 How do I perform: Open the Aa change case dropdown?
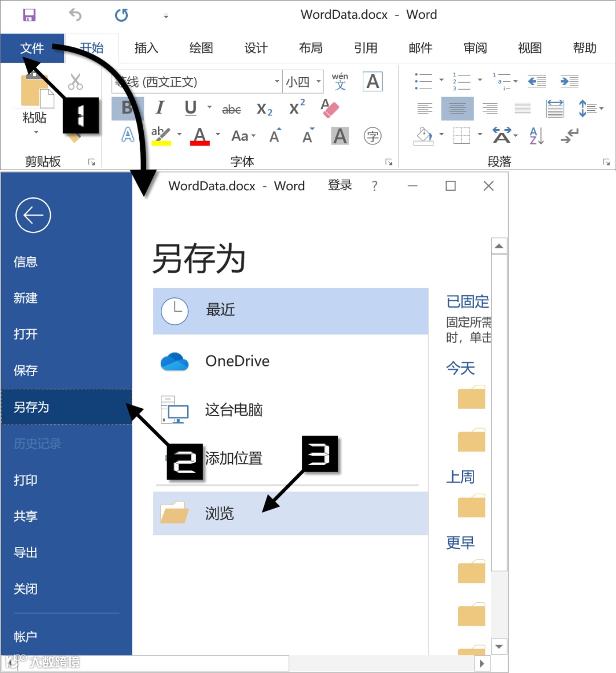[243, 136]
